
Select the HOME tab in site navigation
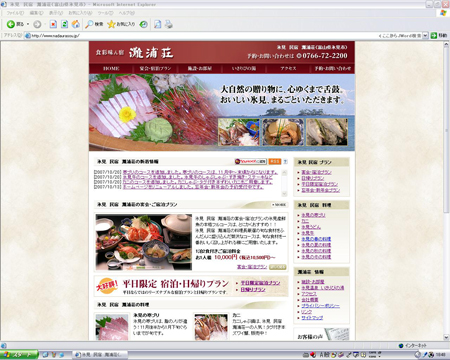(x=111, y=68)
